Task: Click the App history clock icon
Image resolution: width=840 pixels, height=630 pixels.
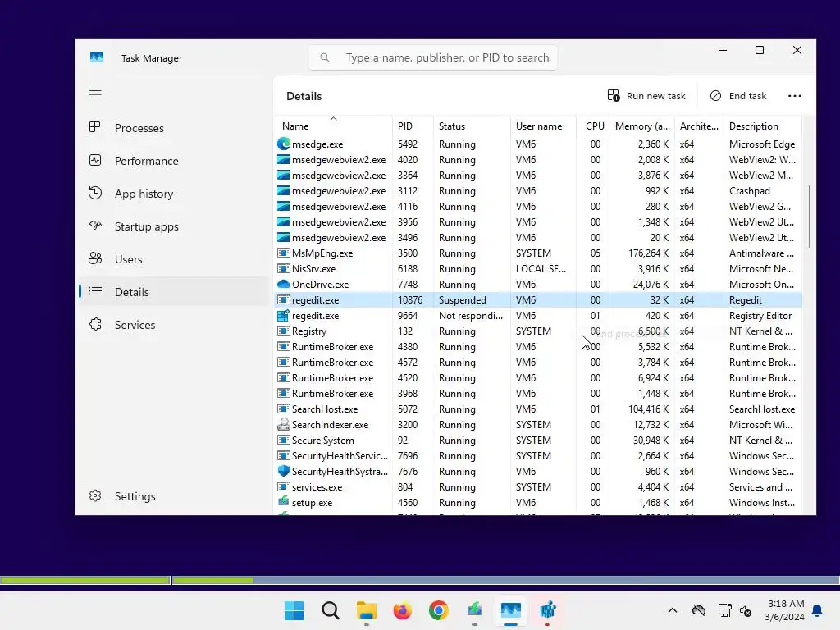Action: [95, 193]
